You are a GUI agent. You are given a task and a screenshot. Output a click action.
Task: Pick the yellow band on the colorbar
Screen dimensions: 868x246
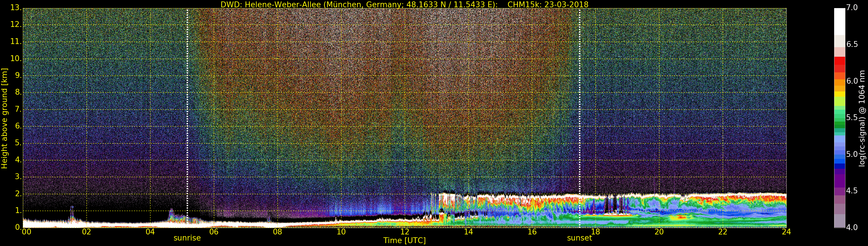point(839,94)
